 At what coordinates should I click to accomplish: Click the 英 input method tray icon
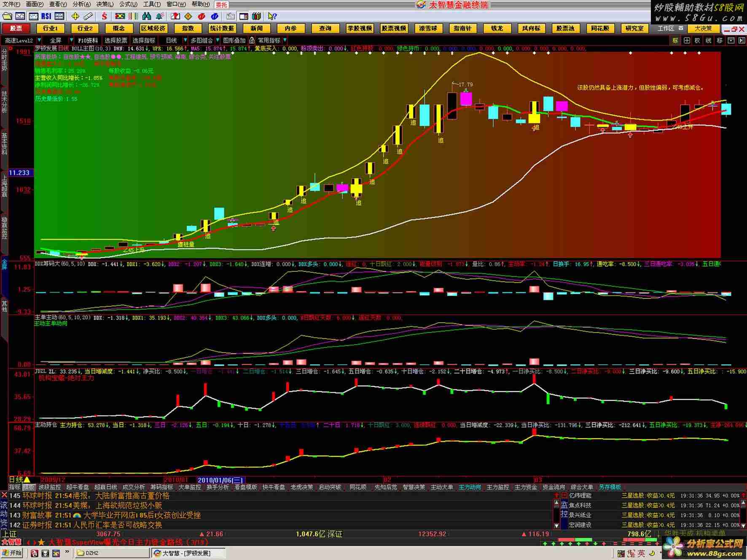tap(641, 553)
